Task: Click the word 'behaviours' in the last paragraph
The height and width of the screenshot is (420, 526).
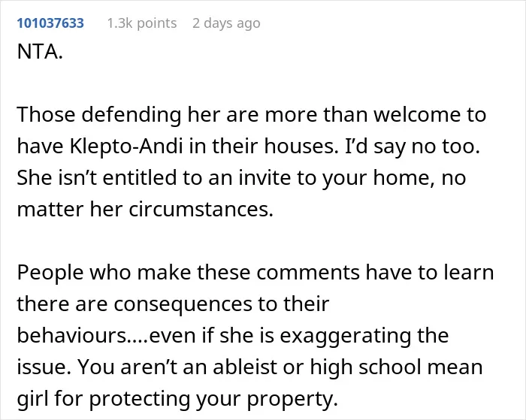Action: (x=71, y=335)
